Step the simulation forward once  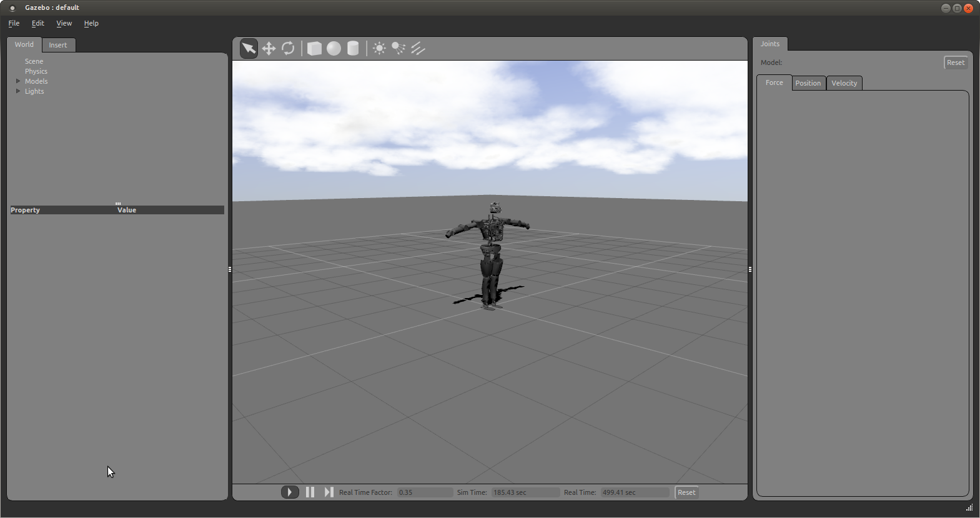tap(329, 492)
